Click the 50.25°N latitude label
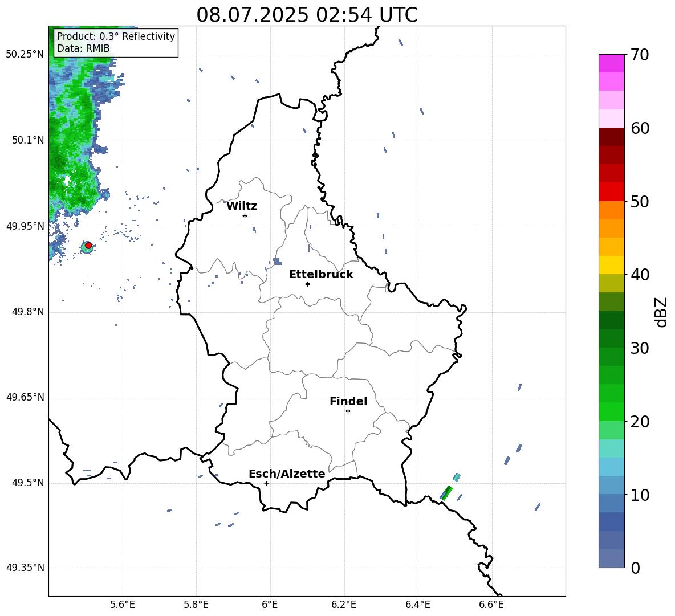 tap(25, 55)
